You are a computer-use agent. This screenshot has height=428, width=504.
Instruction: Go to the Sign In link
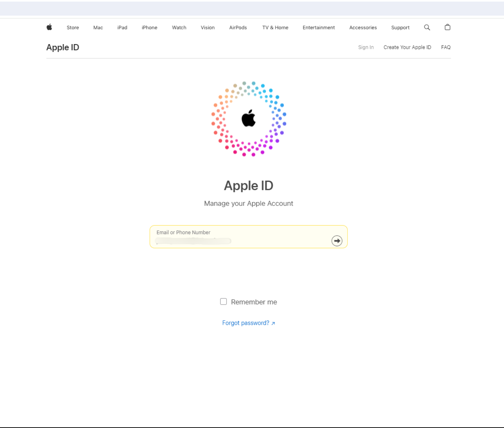click(x=366, y=47)
